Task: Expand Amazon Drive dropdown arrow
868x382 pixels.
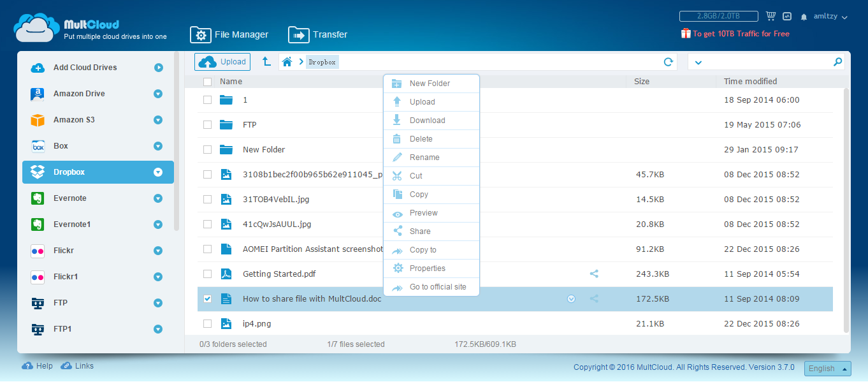Action: coord(158,94)
